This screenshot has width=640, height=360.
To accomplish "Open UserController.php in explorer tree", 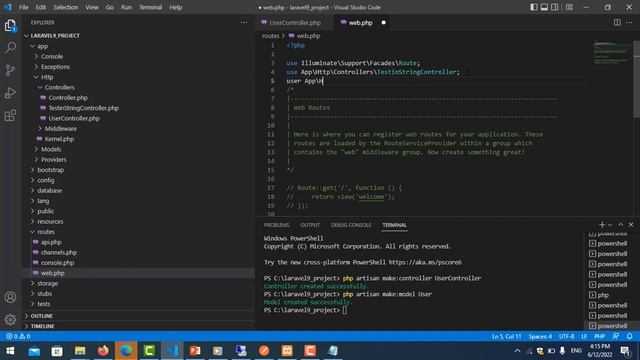I will pyautogui.click(x=74, y=118).
